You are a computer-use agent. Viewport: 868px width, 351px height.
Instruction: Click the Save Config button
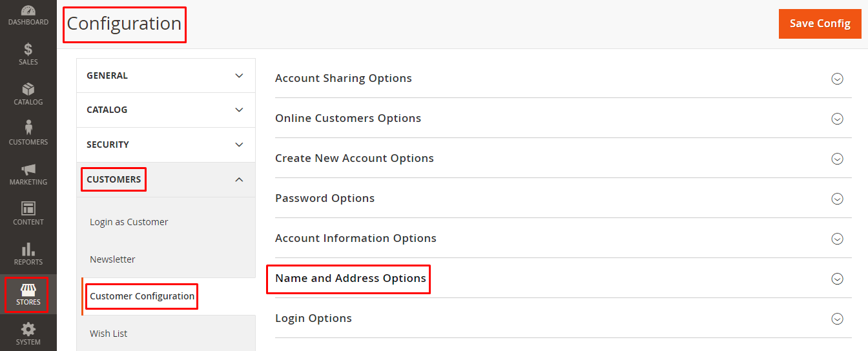[820, 23]
